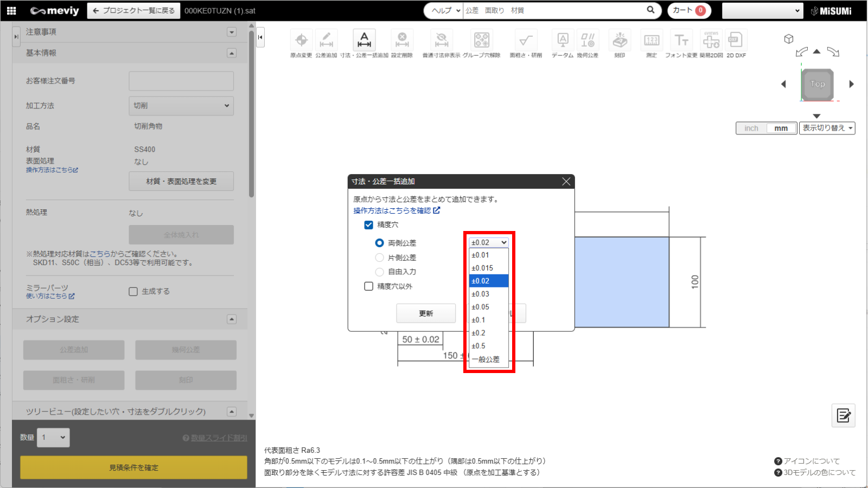The width and height of the screenshot is (868, 488).
Task: Click the surface roughness (面粗さ・研削) icon
Action: tap(525, 40)
